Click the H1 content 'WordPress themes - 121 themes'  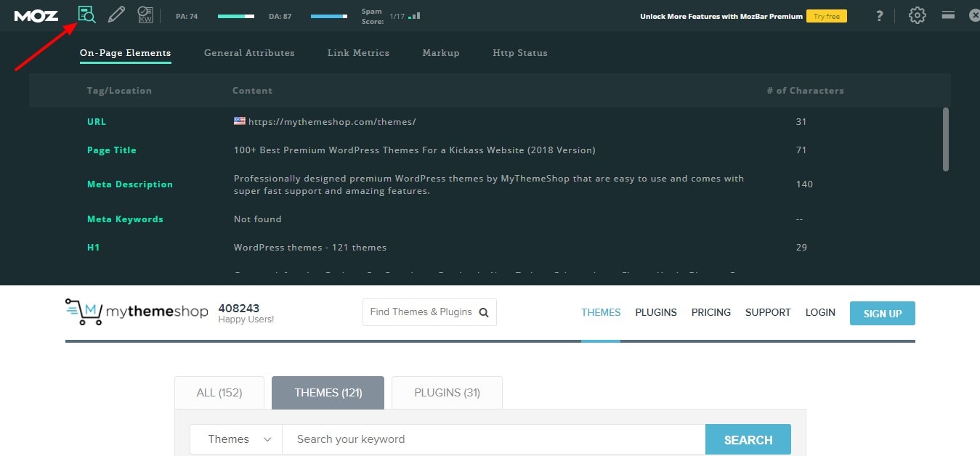pos(310,248)
